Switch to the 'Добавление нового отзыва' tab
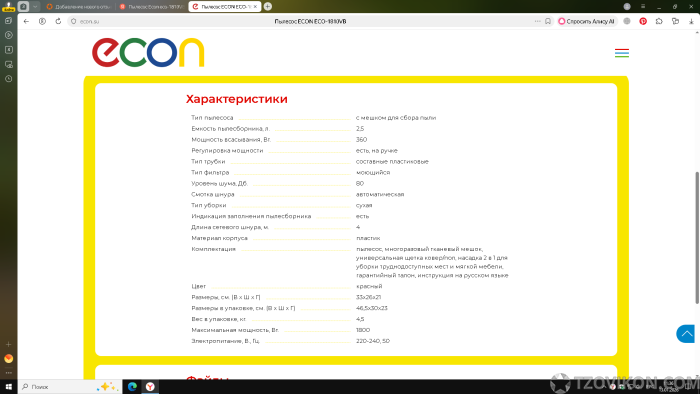 point(79,7)
